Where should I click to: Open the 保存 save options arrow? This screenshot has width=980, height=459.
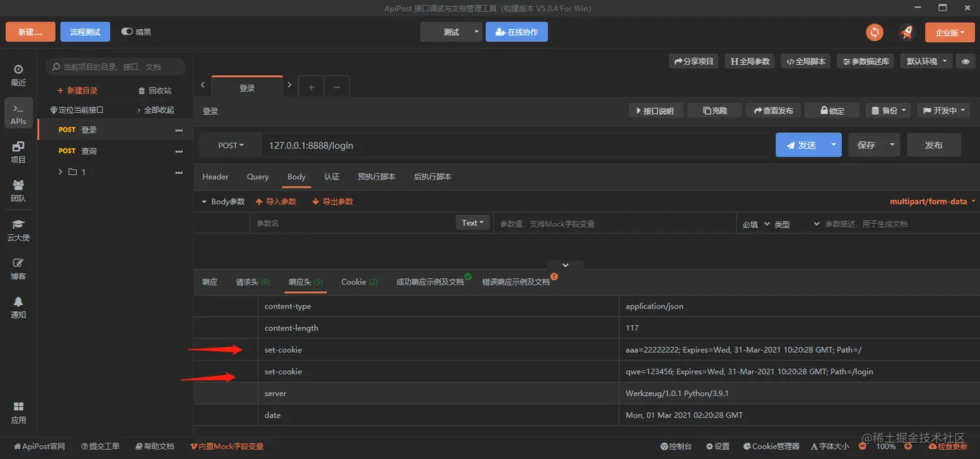click(x=892, y=145)
